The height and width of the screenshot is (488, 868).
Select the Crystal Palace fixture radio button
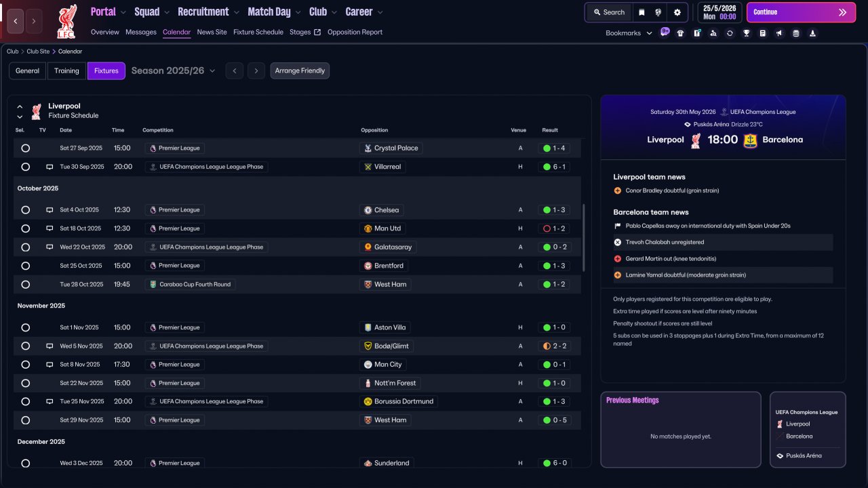pos(25,148)
